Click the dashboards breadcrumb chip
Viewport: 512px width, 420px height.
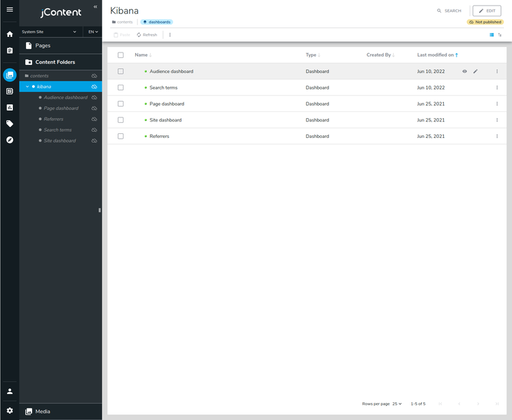coord(157,22)
